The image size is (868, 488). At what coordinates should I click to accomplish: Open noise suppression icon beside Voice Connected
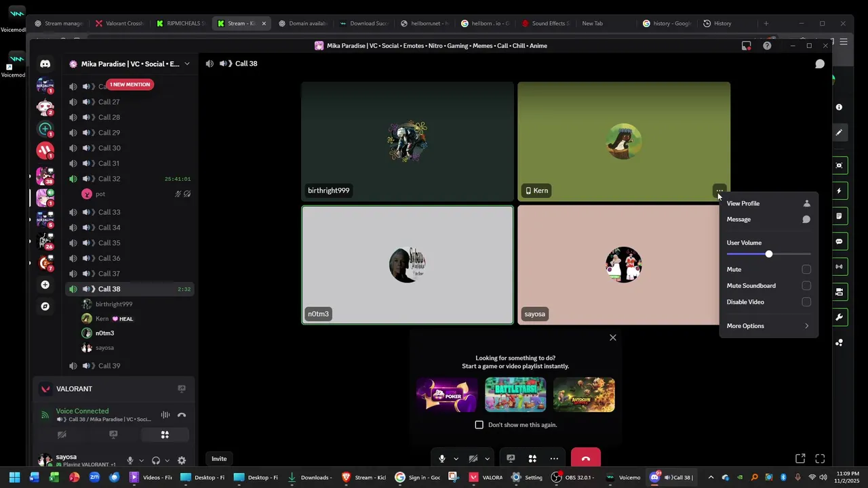coord(165,415)
